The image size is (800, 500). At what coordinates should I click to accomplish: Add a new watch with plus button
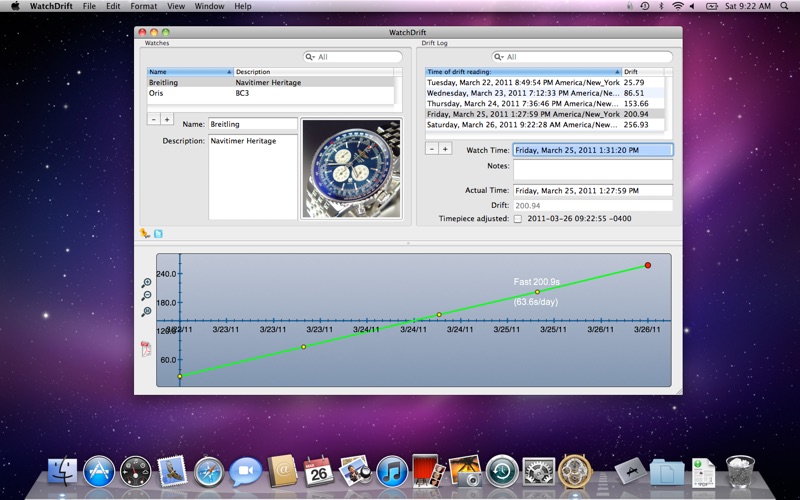click(167, 119)
